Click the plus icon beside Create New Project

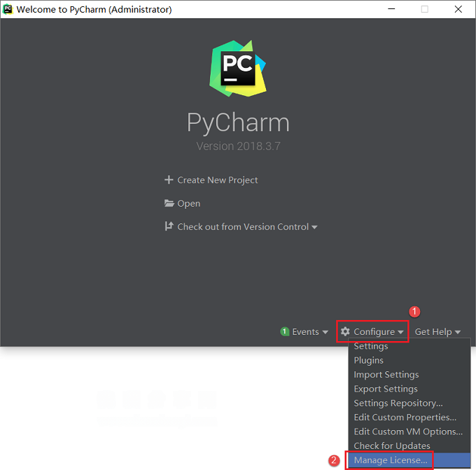pyautogui.click(x=169, y=180)
